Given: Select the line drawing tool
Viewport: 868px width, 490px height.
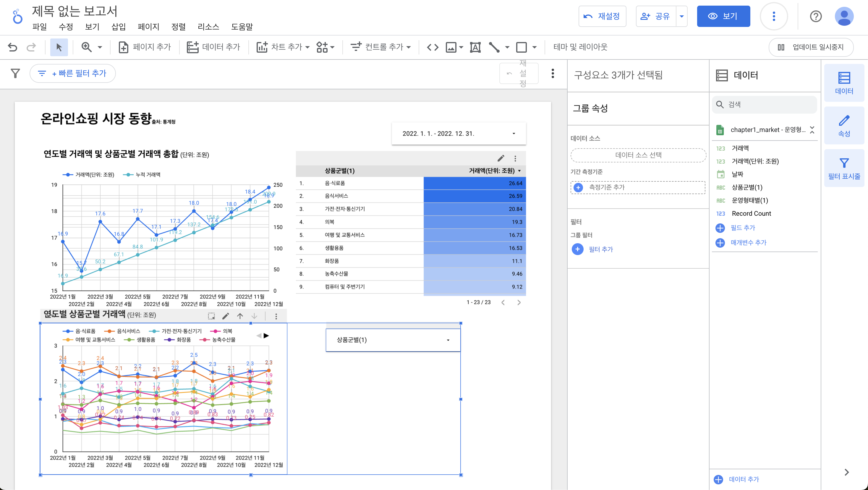Looking at the screenshot, I should point(494,47).
